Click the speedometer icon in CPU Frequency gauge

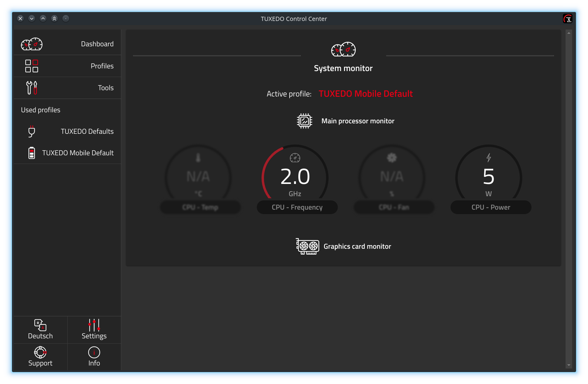(295, 158)
